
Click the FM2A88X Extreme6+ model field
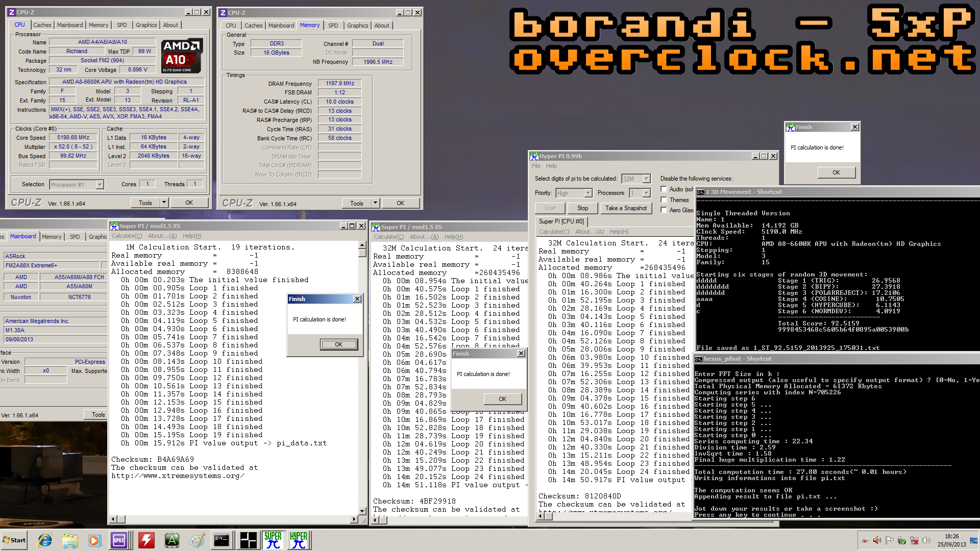(x=52, y=265)
